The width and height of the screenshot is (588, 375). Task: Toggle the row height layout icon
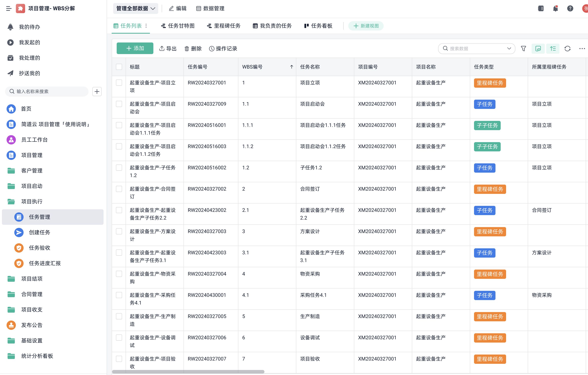(553, 49)
